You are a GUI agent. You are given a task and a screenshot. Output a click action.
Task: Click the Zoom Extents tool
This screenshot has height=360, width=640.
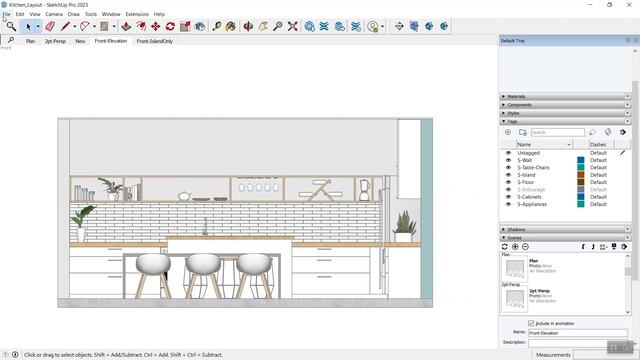click(x=292, y=27)
